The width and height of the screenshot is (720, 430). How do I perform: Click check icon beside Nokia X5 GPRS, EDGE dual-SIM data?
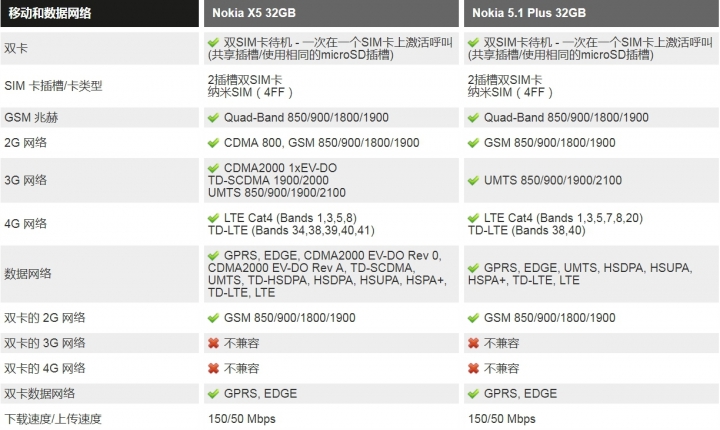(214, 394)
